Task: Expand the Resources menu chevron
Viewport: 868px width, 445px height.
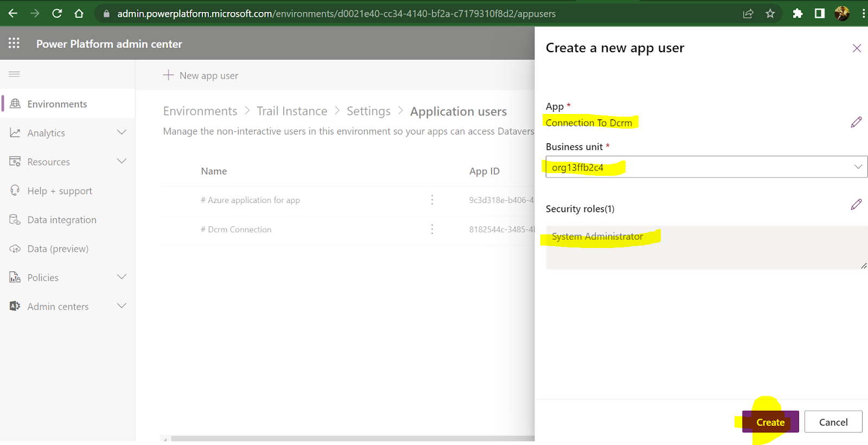Action: tap(122, 161)
